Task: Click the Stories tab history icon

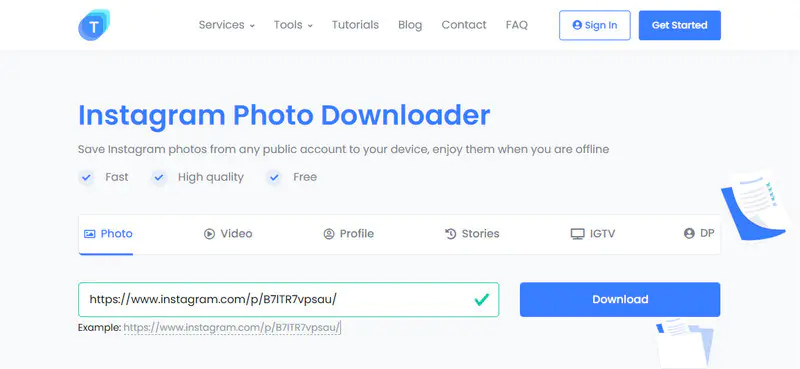Action: point(451,234)
